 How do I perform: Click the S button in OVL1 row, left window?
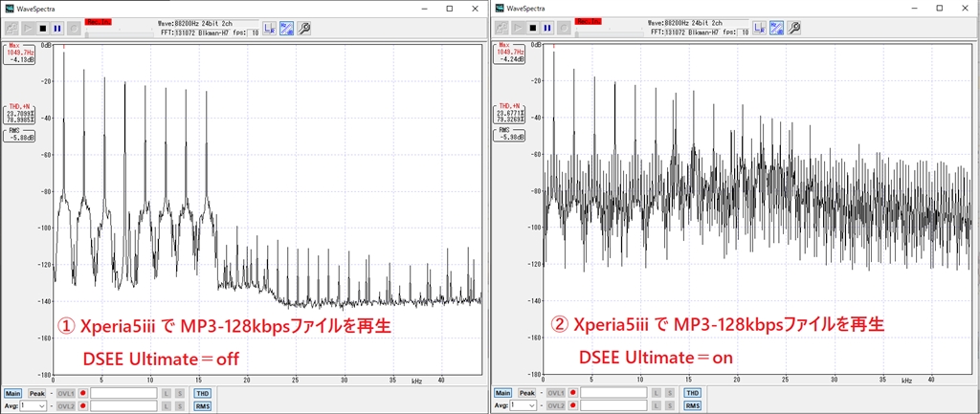pyautogui.click(x=179, y=393)
